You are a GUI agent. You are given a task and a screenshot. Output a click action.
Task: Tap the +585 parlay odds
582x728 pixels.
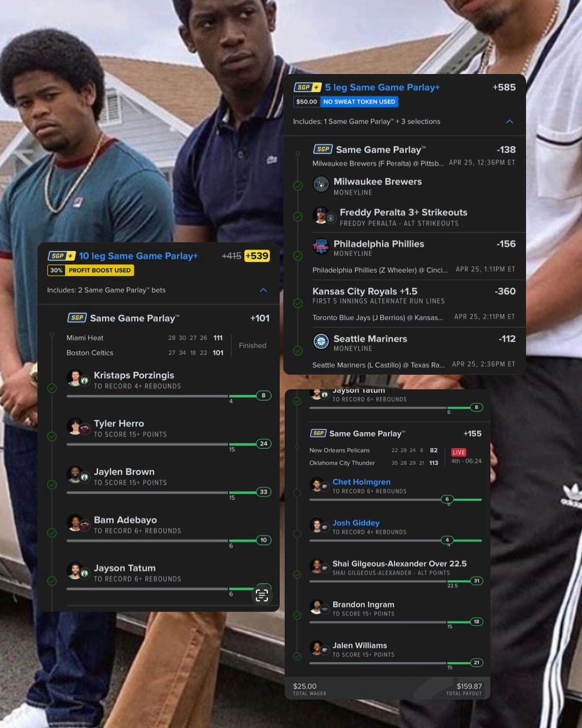504,87
